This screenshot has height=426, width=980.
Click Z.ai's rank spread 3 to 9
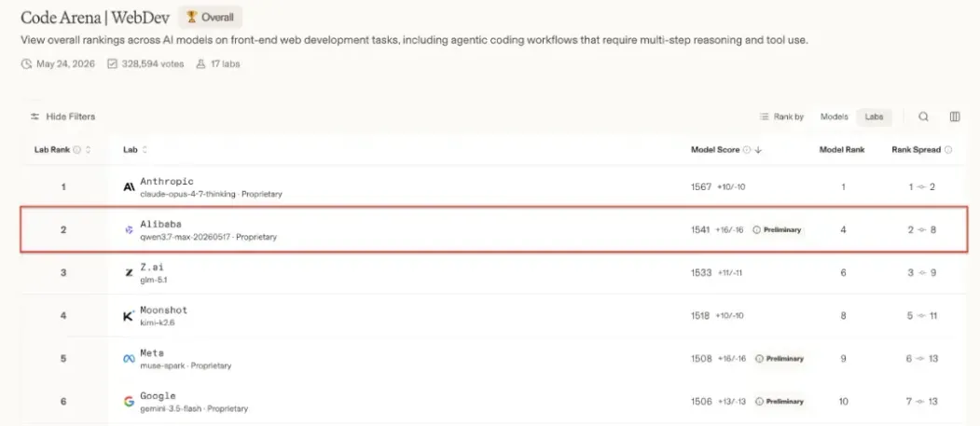click(x=922, y=272)
